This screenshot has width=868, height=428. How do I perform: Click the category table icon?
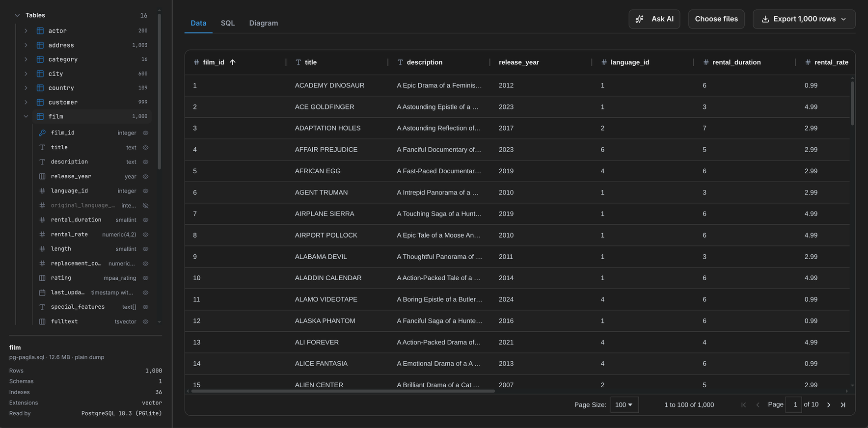[40, 59]
